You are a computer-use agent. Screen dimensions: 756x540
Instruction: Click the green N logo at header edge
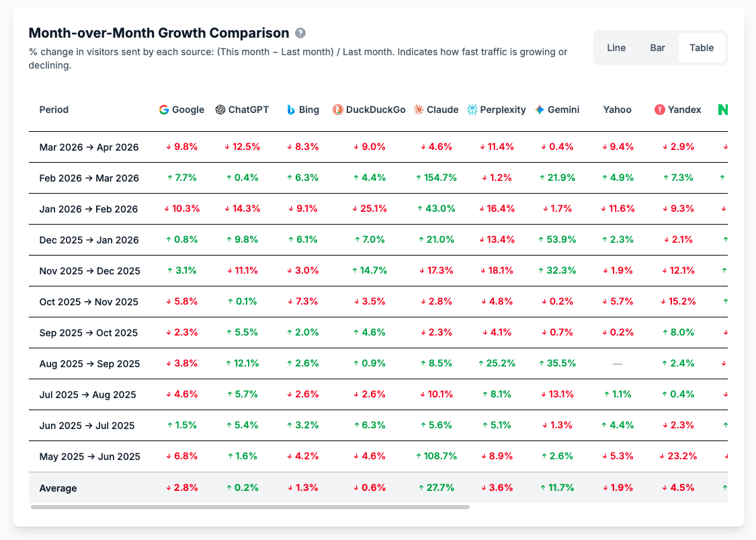pyautogui.click(x=722, y=110)
